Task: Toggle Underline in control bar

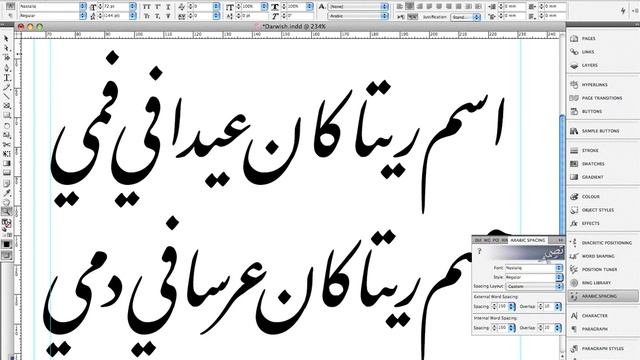Action: tap(168, 7)
